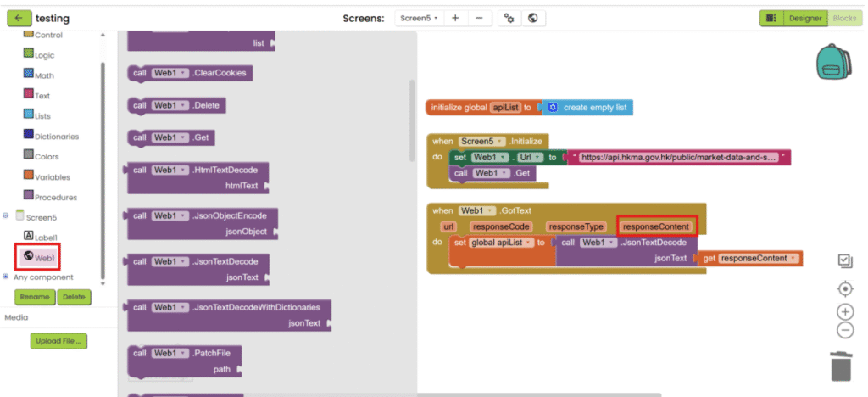
Task: Open the Screen5 screens dropdown
Action: tap(419, 18)
